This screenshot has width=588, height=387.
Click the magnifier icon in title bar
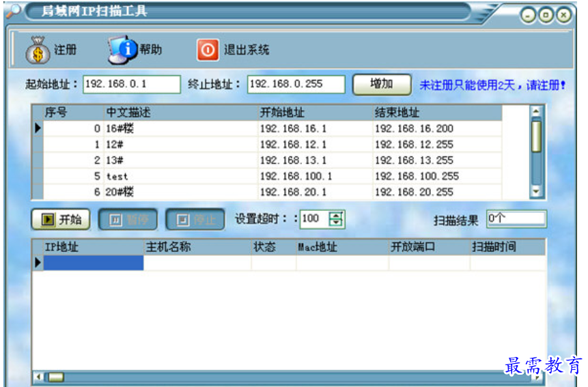click(x=13, y=11)
